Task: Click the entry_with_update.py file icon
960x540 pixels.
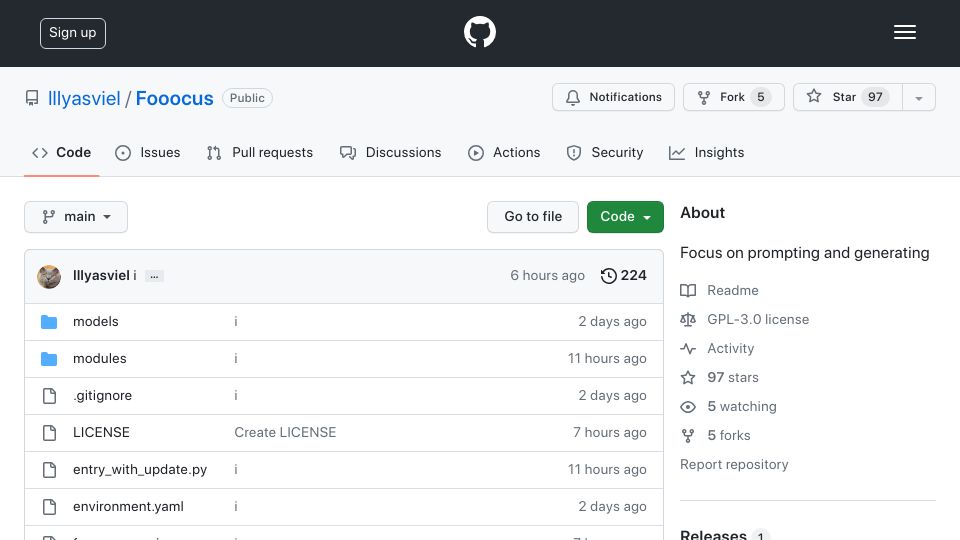Action: tap(50, 470)
